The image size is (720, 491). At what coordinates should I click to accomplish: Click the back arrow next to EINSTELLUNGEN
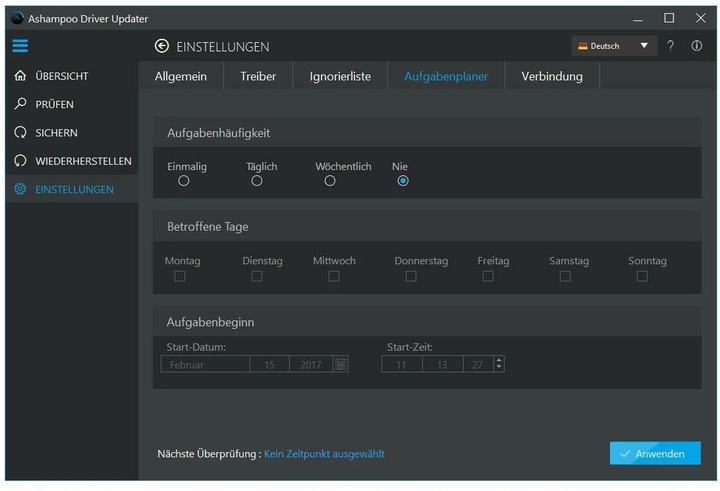(x=162, y=46)
